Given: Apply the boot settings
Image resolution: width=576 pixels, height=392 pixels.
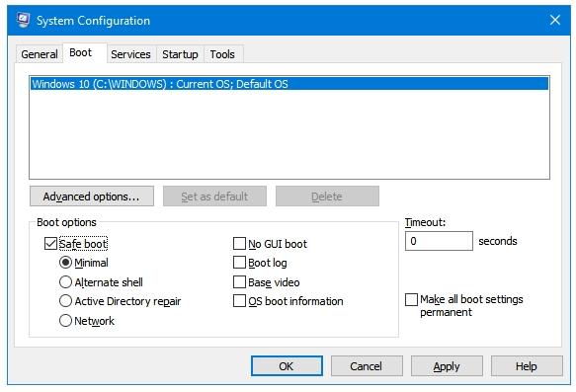Looking at the screenshot, I should 447,366.
